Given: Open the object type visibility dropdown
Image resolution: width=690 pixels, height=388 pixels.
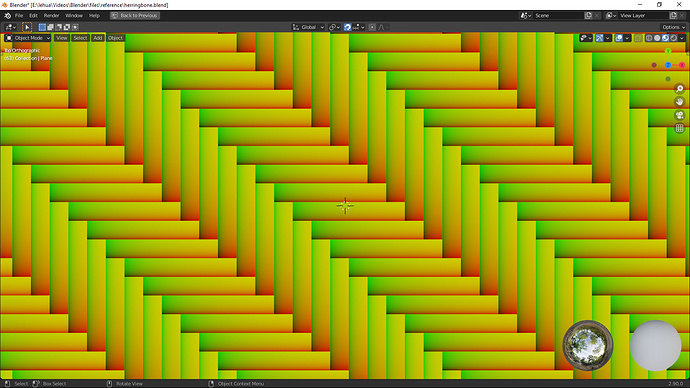Looking at the screenshot, I should pos(586,38).
